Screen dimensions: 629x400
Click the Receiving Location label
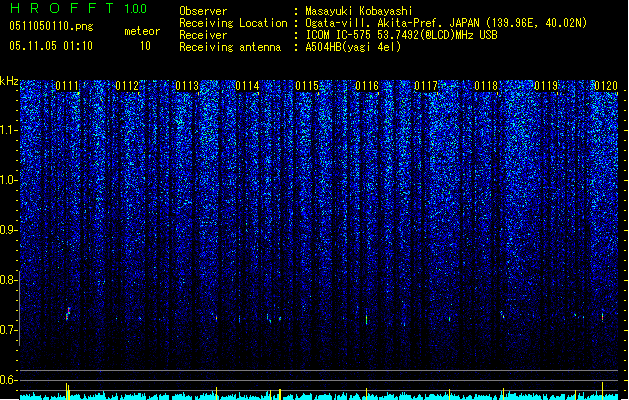click(233, 23)
